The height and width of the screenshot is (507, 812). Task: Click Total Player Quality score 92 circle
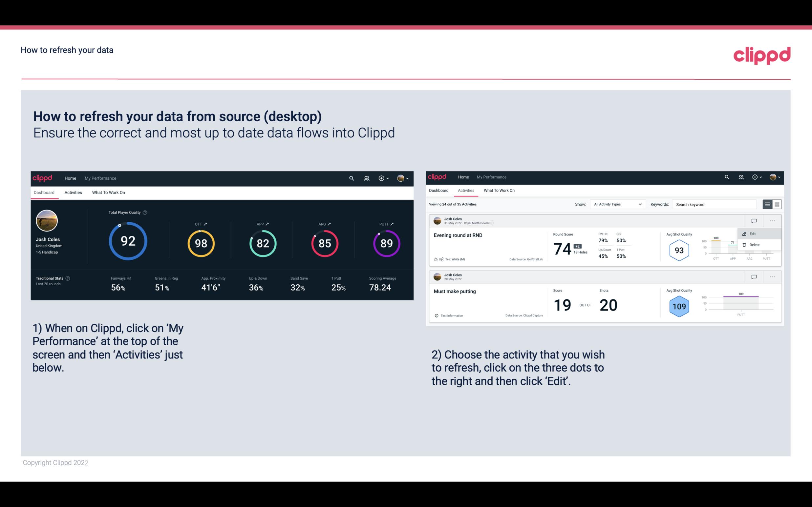[127, 241]
